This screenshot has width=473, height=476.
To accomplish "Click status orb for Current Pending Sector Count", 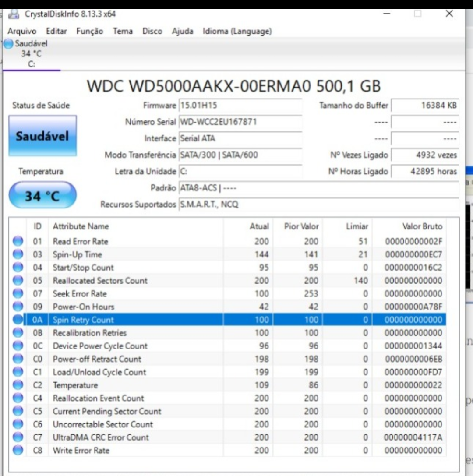I will (18, 411).
